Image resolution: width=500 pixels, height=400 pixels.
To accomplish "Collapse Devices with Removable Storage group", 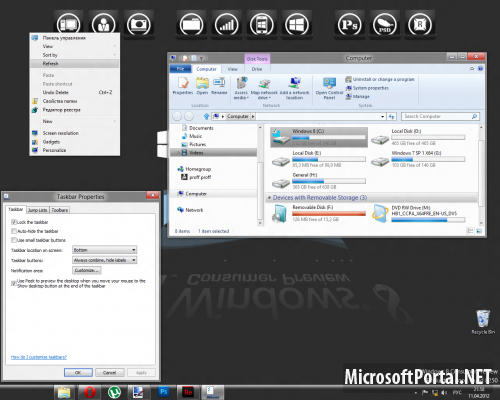I will 269,198.
